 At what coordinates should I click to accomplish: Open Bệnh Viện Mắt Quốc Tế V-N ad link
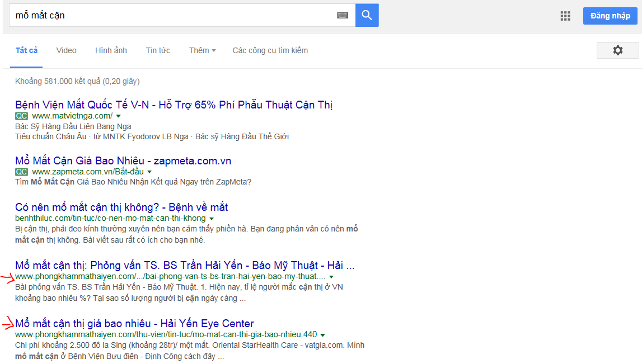(174, 105)
